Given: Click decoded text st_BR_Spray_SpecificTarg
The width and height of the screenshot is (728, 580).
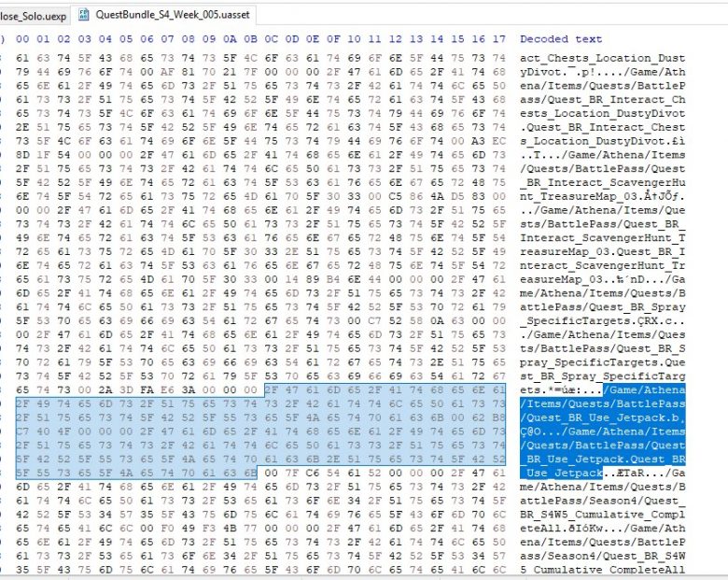Looking at the screenshot, I should coord(603,376).
